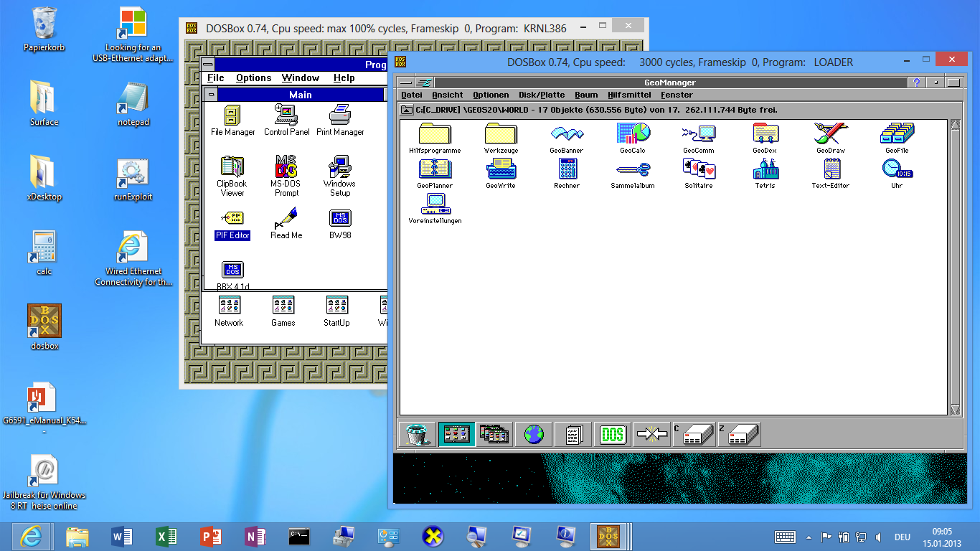
Task: Click the Main window control-menu box
Action: pos(210,95)
